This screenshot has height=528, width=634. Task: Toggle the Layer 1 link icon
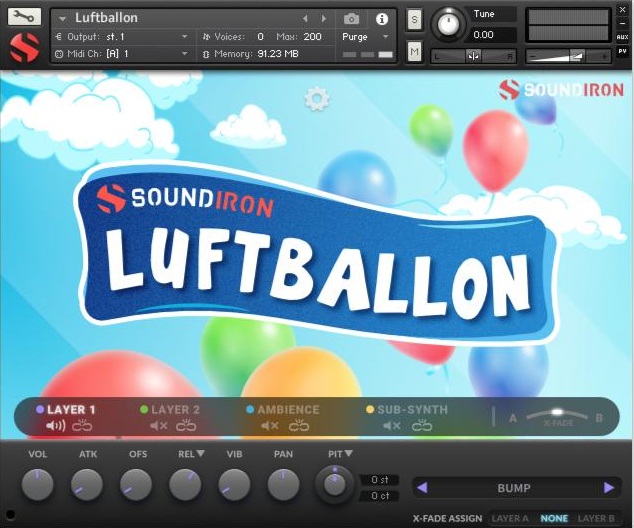tap(82, 426)
